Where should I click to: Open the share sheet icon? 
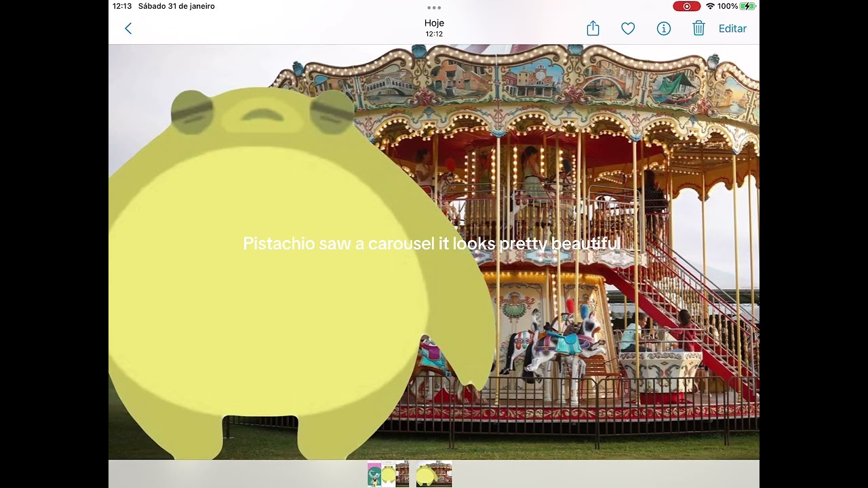tap(593, 28)
